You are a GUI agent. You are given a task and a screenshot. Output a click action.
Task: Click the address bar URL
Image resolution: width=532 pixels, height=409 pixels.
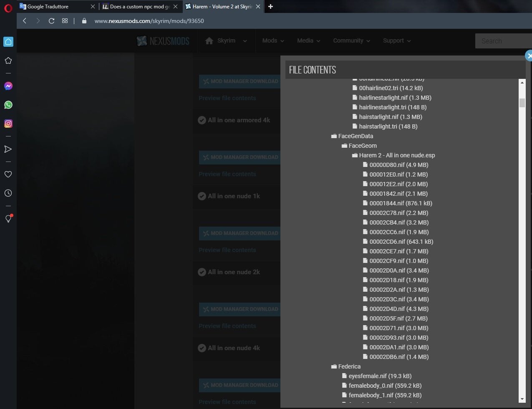click(x=149, y=20)
